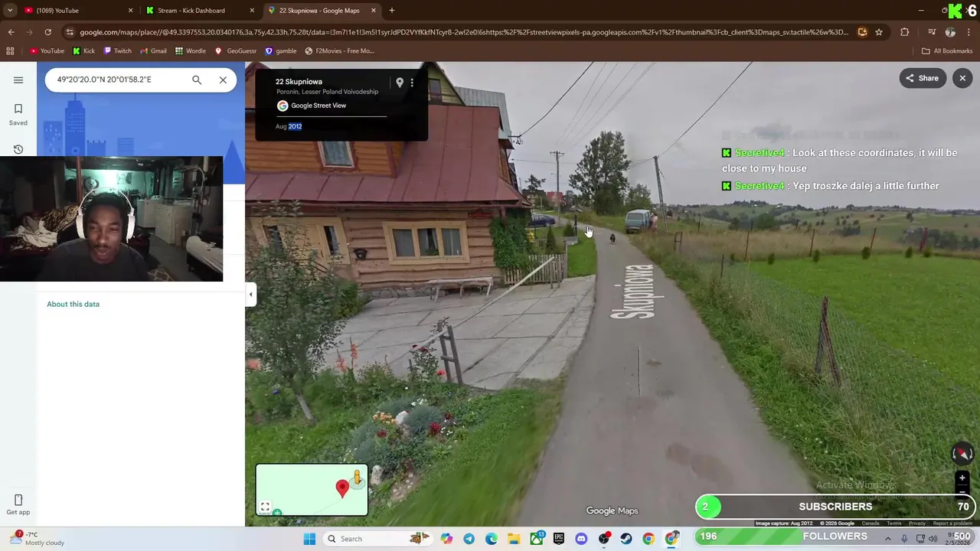Open the GeoGuessr bookmark
Image resolution: width=980 pixels, height=551 pixels.
(x=236, y=51)
